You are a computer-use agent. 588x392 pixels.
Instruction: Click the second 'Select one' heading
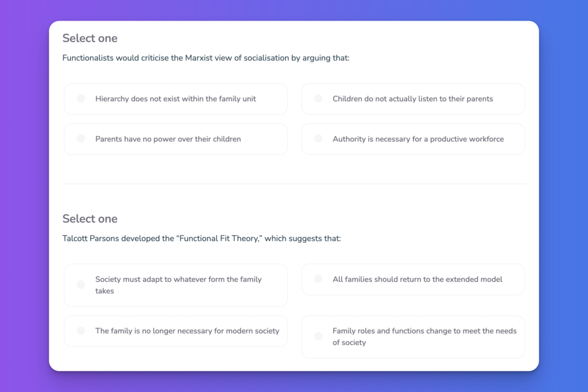click(x=90, y=219)
